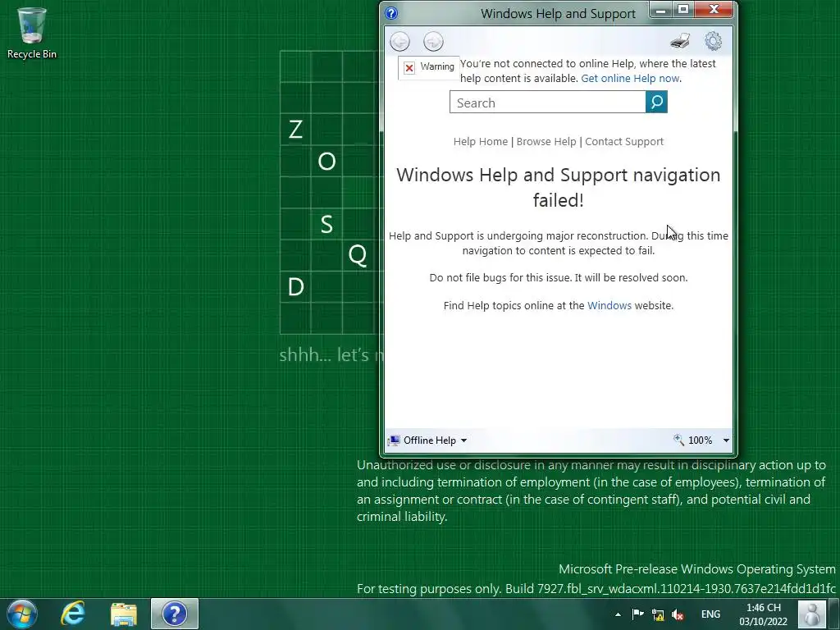Open Help options gear menu
This screenshot has height=630, width=840.
[x=713, y=41]
